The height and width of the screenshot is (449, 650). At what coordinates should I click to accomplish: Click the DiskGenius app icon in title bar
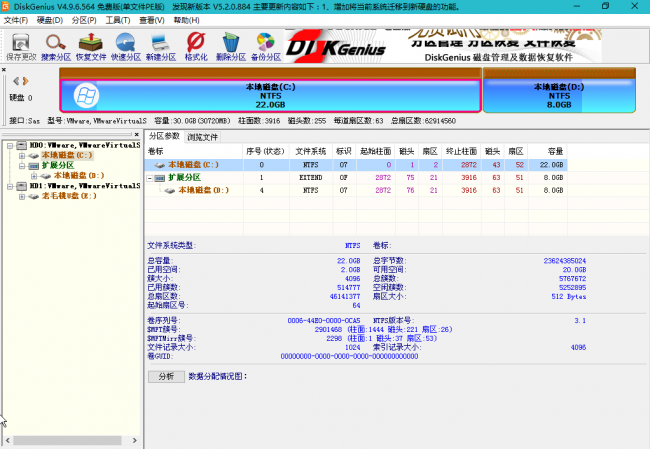point(5,6)
